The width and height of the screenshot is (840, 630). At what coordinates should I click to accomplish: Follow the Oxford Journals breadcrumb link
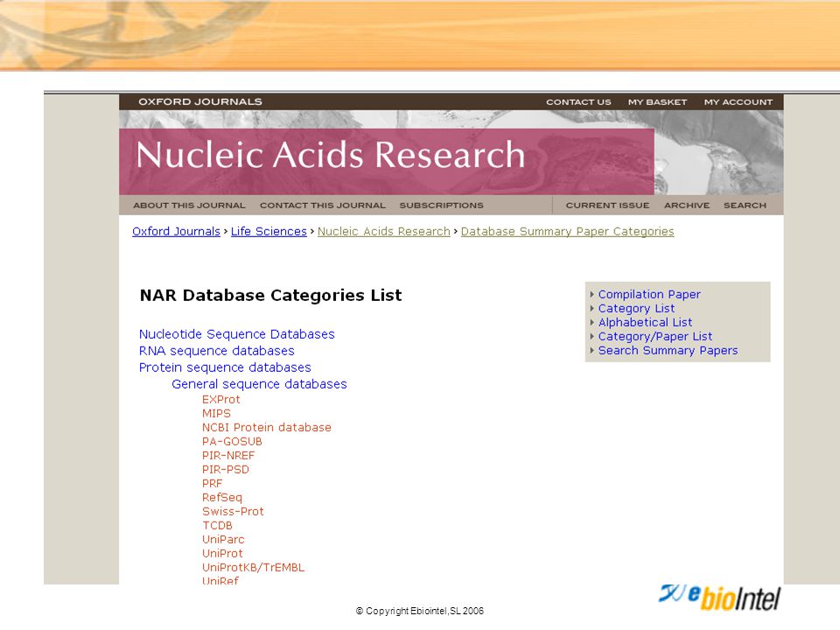pos(176,231)
